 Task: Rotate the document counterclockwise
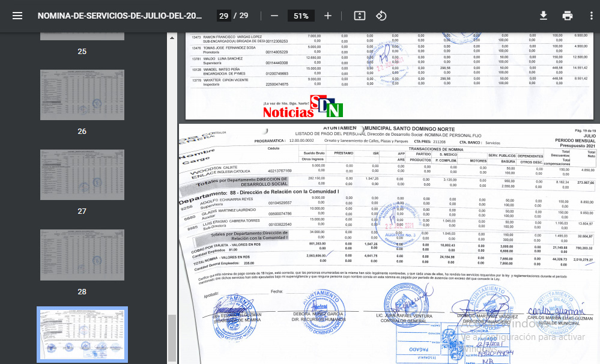coord(381,16)
